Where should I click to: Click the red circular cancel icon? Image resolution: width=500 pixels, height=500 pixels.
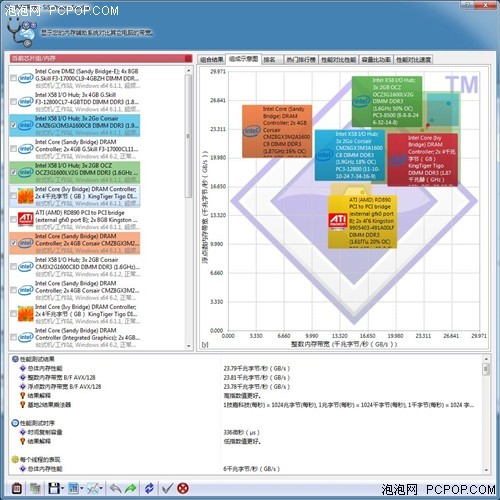183,489
